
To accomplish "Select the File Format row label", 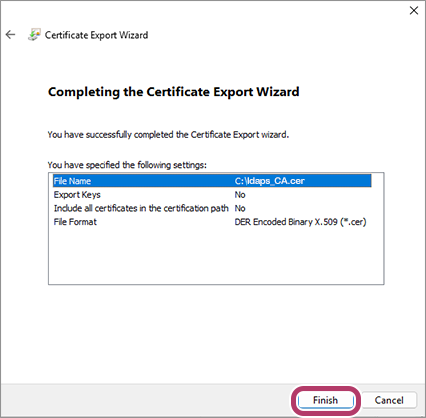I will [x=75, y=222].
